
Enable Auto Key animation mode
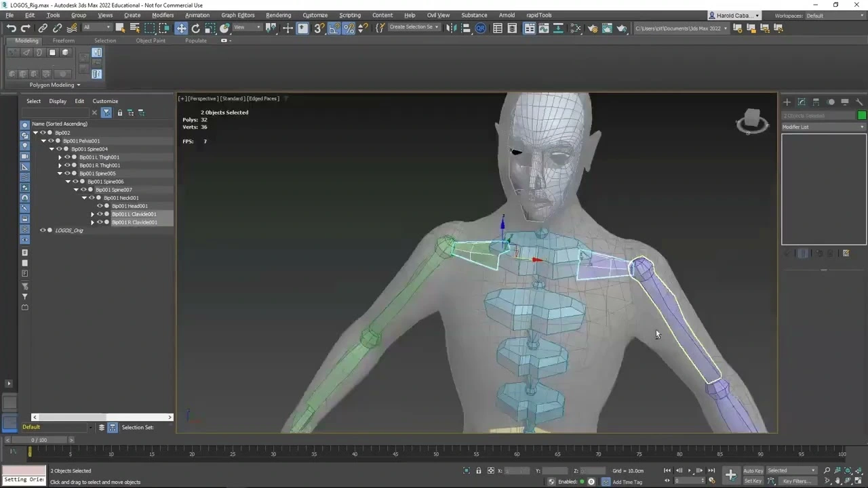coord(753,470)
